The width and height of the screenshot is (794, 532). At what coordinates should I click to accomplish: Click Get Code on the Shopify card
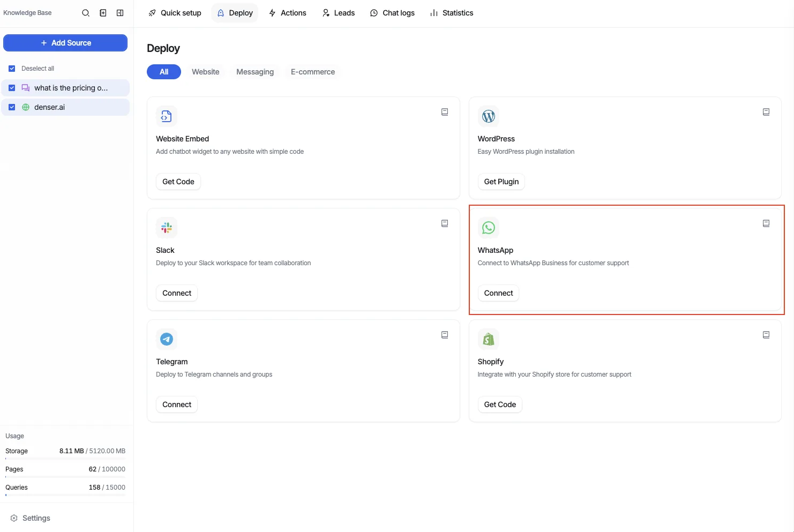tap(500, 404)
